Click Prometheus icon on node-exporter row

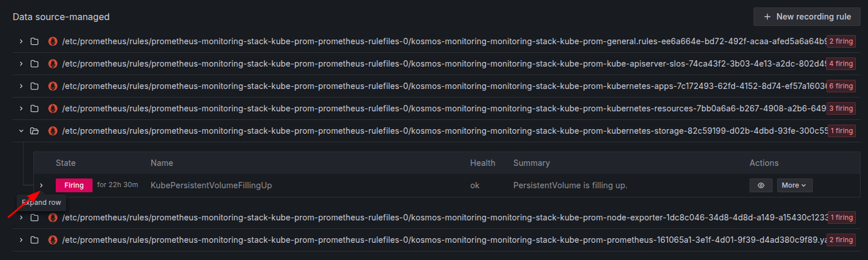pos(53,218)
